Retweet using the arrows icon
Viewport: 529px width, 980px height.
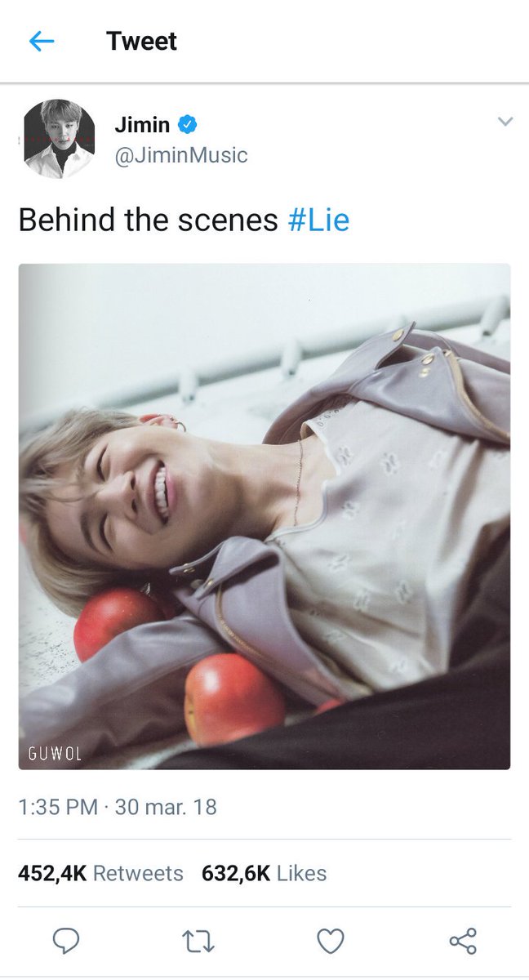(198, 942)
